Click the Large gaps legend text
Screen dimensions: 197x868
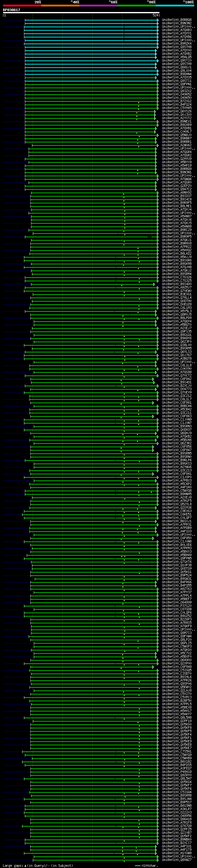pyautogui.click(x=38, y=866)
